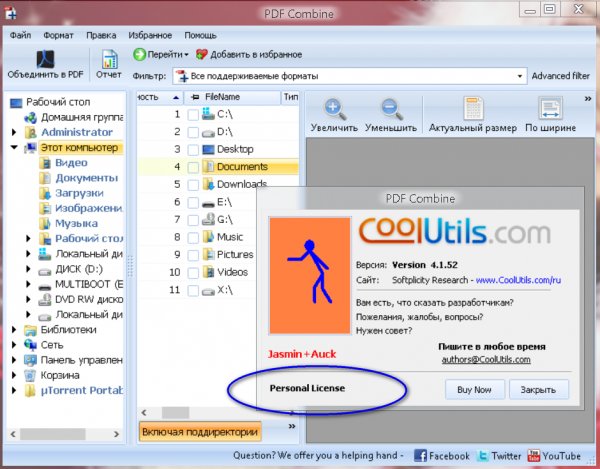Select Корзина in folder tree
The image size is (600, 469).
[60, 375]
